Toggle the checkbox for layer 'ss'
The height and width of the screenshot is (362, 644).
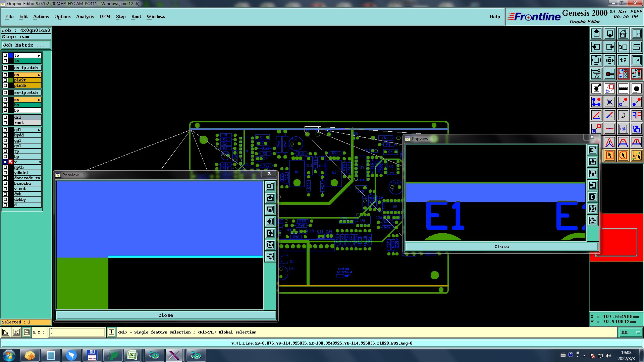(x=5, y=100)
